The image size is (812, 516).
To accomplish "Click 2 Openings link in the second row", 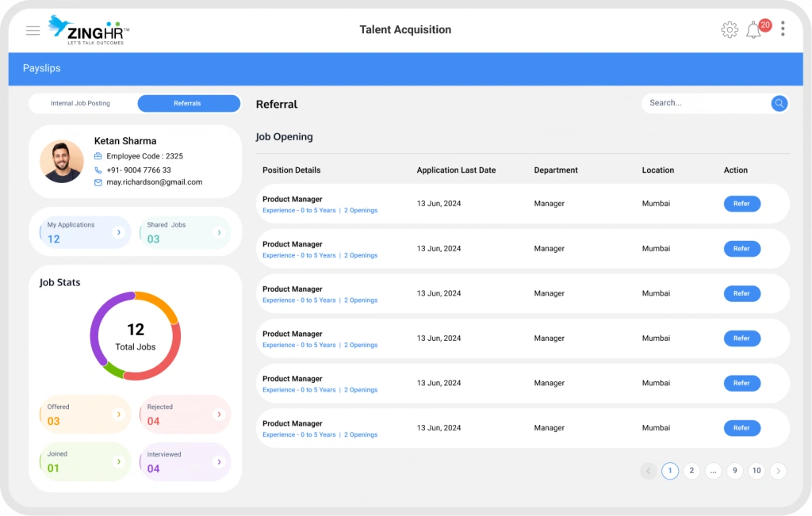I will 361,255.
